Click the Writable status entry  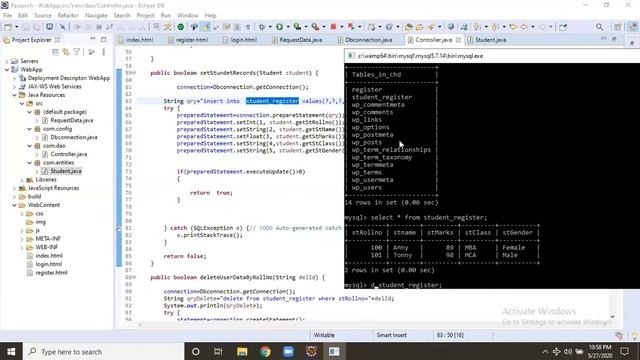coord(324,335)
